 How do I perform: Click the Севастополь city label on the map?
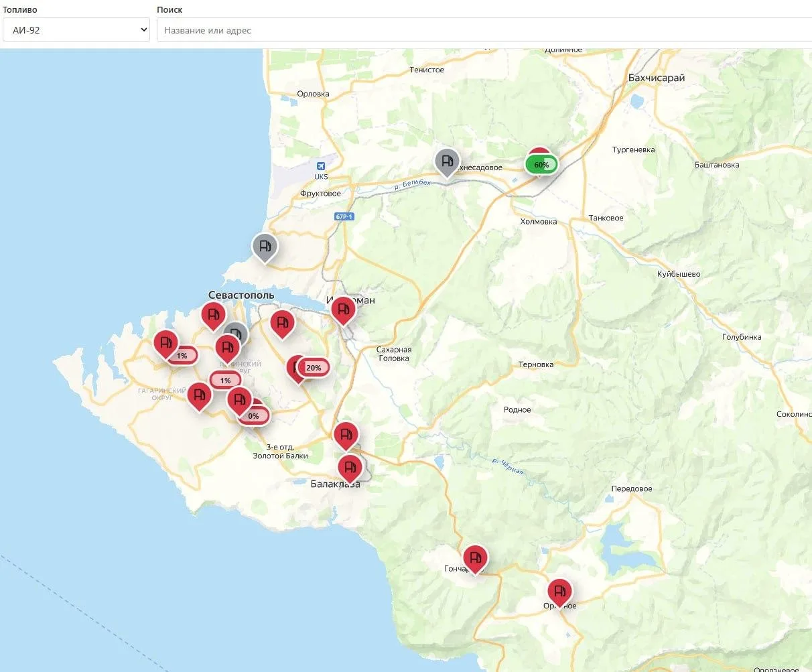241,295
